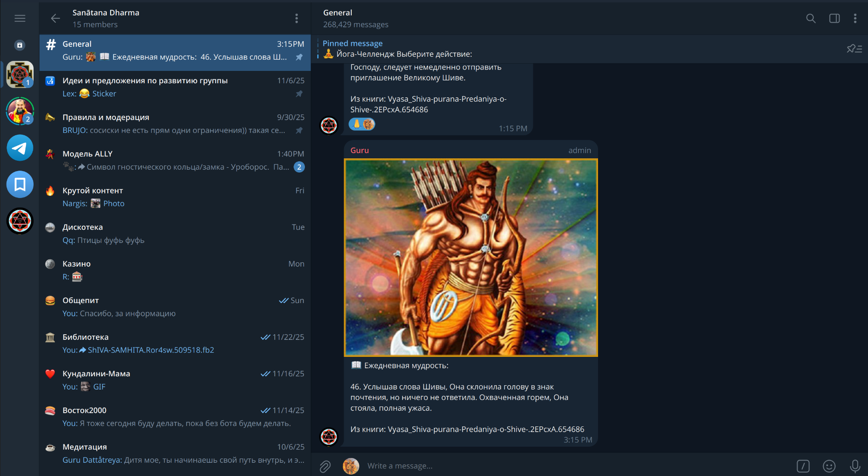868x476 pixels.
Task: Open bot commands slash button
Action: tap(803, 466)
